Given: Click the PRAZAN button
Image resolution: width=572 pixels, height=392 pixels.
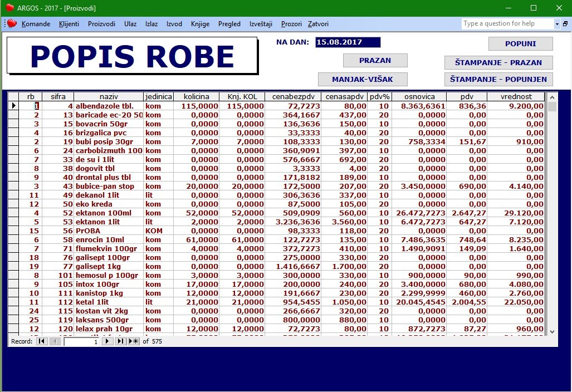Looking at the screenshot, I should 375,61.
